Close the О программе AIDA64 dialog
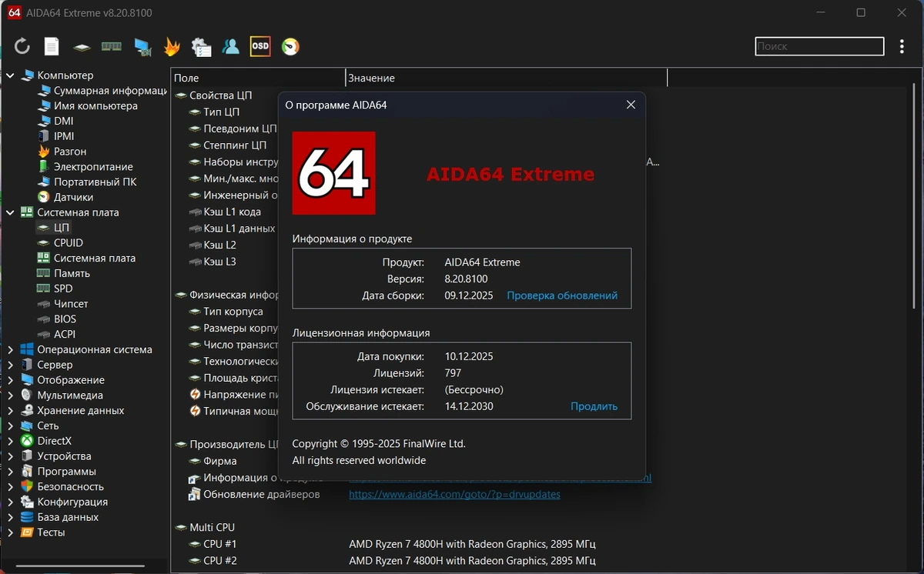Screen dimensions: 924x574 point(631,105)
